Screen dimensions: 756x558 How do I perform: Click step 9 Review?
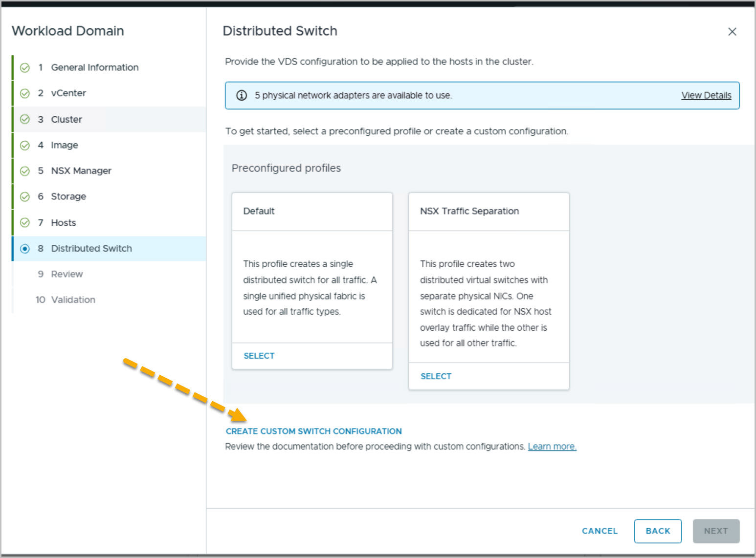(x=110, y=274)
